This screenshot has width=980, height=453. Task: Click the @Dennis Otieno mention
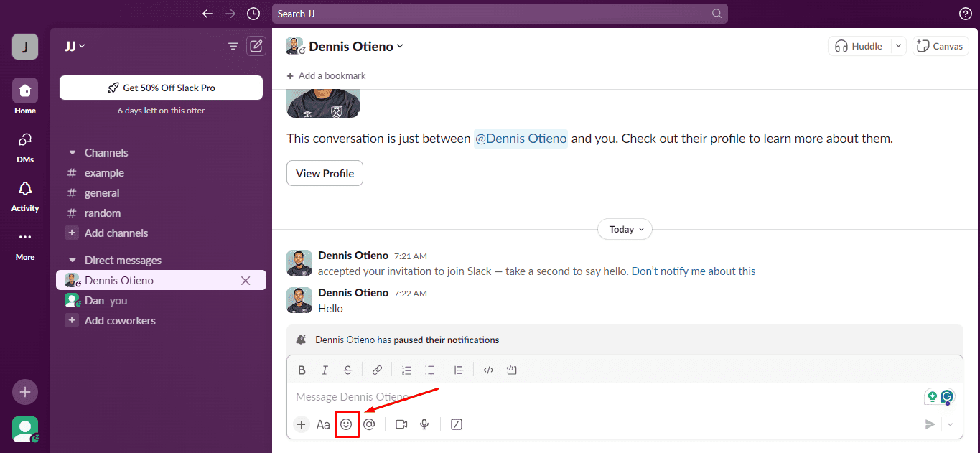click(521, 139)
